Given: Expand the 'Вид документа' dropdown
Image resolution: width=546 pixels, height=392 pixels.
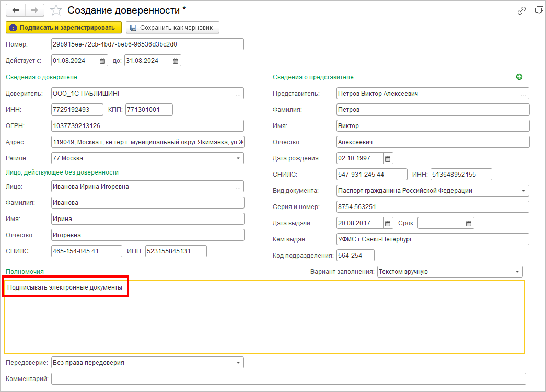Looking at the screenshot, I should (524, 191).
